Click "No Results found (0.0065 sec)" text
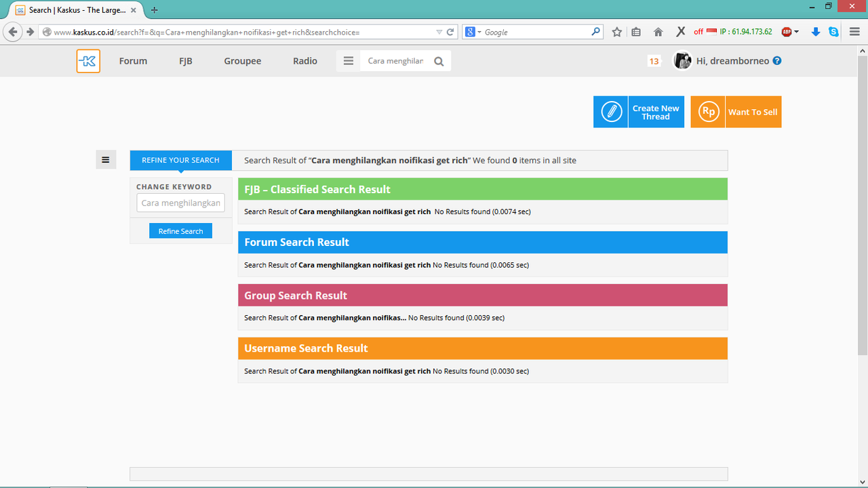Viewport: 868px width, 488px height. coord(481,265)
